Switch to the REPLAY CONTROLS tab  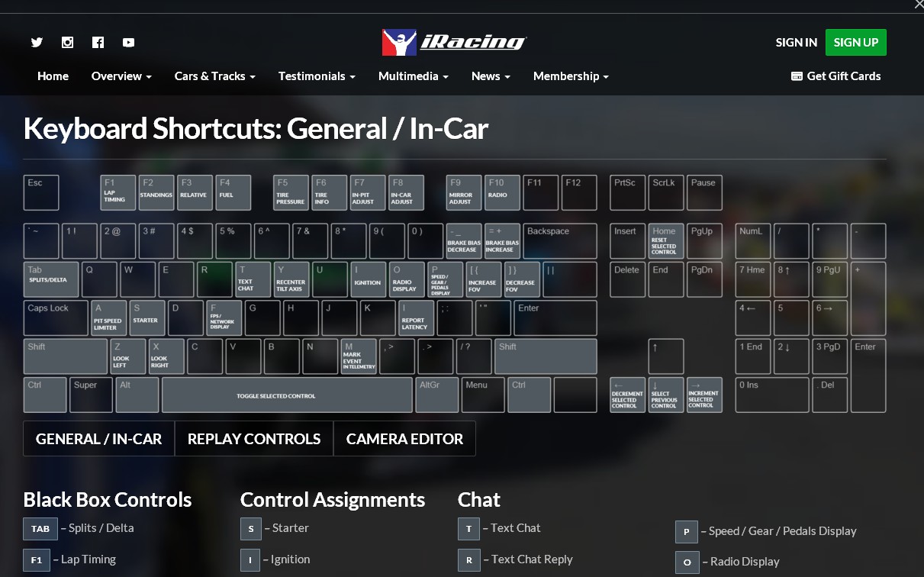(x=254, y=439)
